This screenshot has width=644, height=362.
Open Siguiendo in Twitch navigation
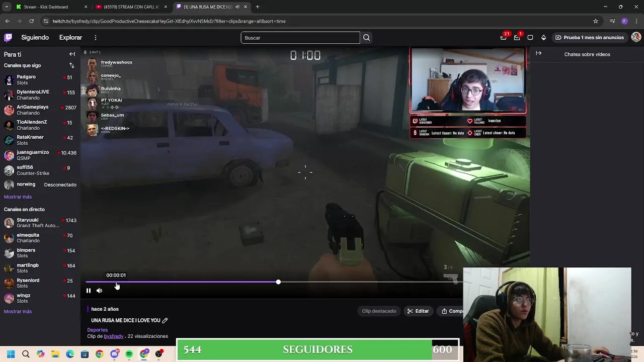pos(35,37)
